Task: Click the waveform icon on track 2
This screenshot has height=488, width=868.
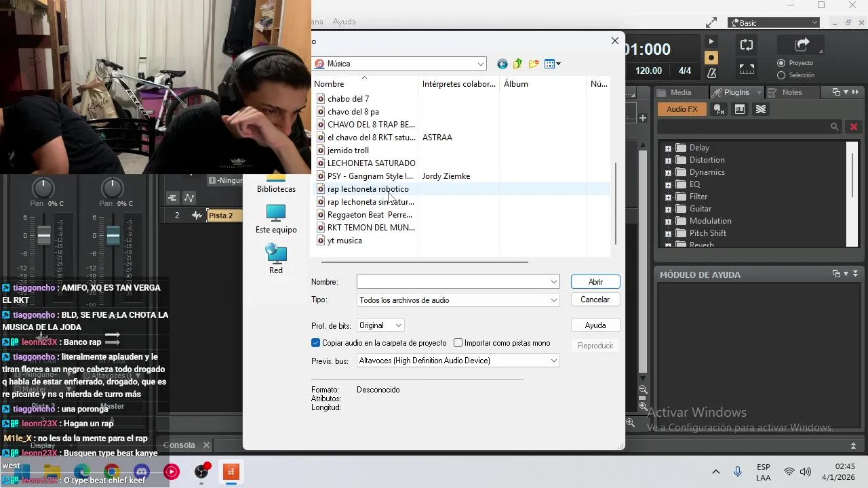Action: coord(197,216)
